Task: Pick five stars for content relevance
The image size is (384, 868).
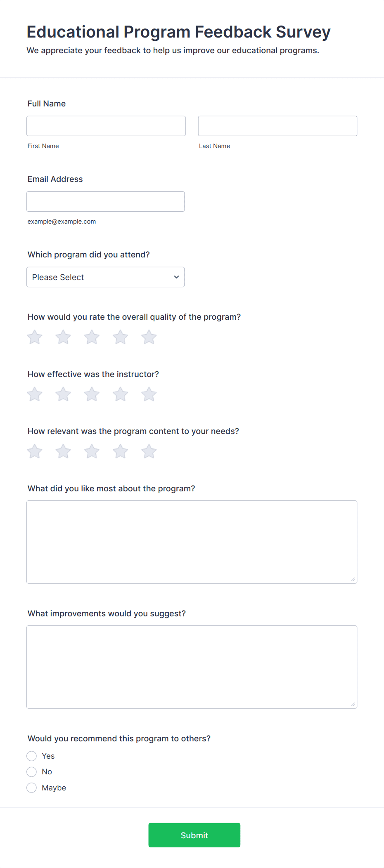Action: tap(149, 451)
